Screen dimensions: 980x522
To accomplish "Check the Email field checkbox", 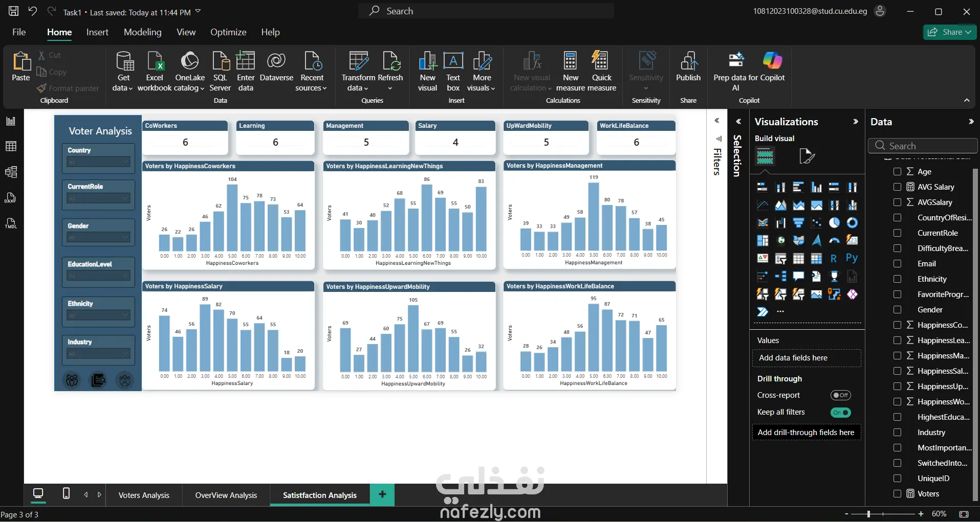I will [x=897, y=264].
